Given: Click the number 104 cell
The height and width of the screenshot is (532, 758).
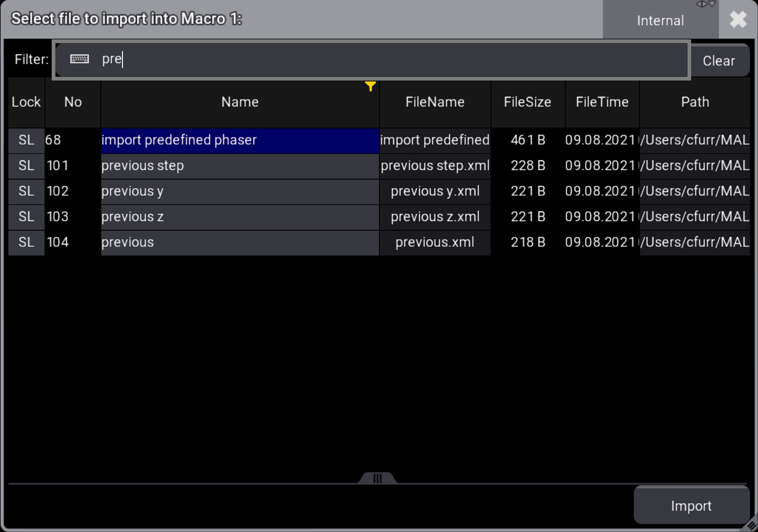Looking at the screenshot, I should (x=73, y=243).
